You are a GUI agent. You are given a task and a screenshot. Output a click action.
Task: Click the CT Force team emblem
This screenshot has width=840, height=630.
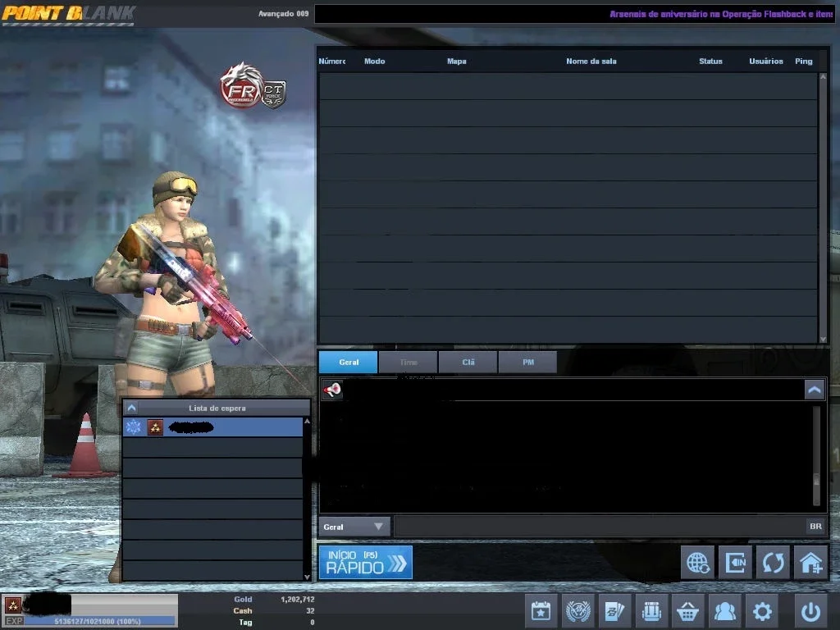(x=274, y=94)
